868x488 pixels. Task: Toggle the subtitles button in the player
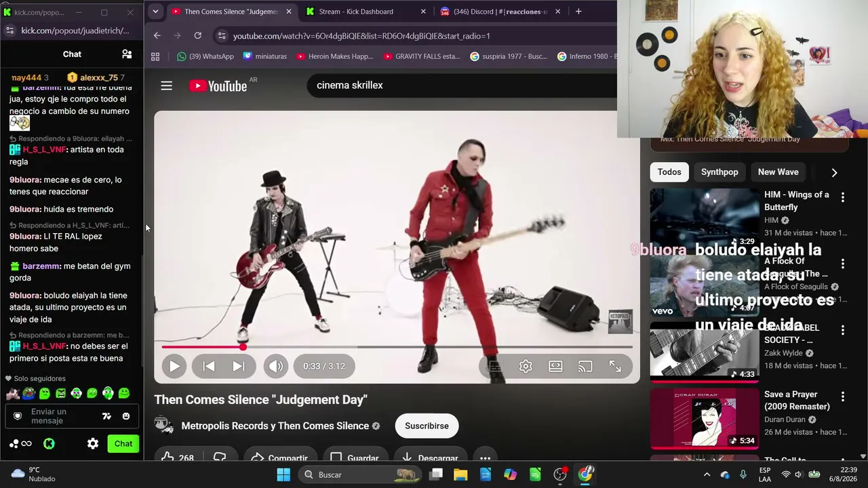(495, 366)
